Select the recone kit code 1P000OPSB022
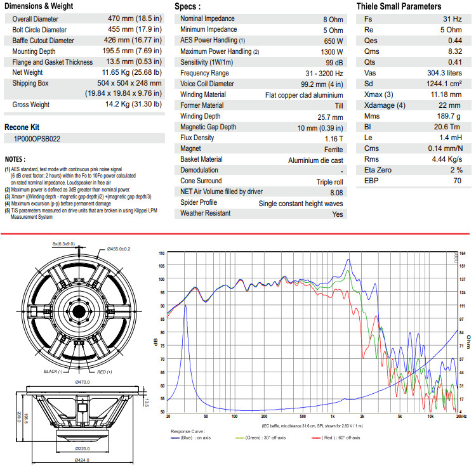The width and height of the screenshot is (476, 468). tap(37, 139)
